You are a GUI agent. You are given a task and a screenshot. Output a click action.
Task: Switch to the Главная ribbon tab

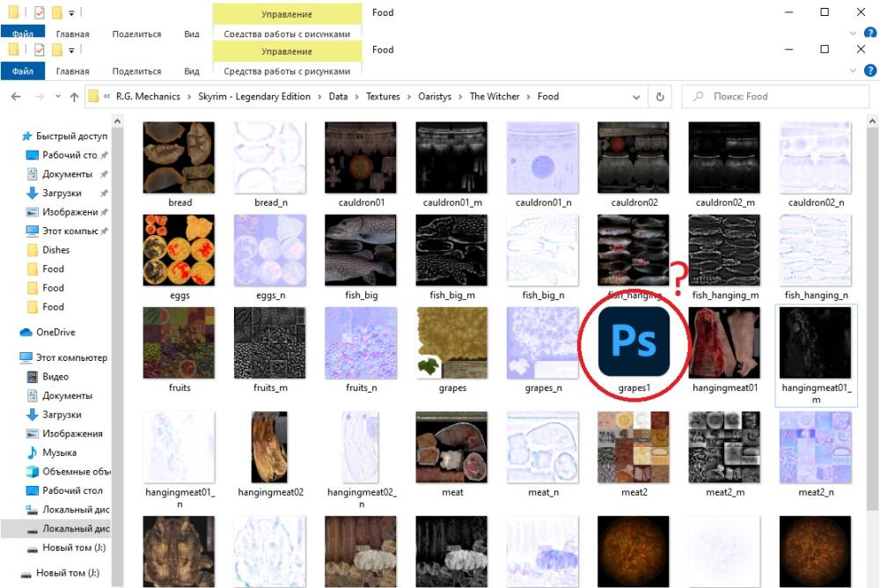tap(73, 70)
